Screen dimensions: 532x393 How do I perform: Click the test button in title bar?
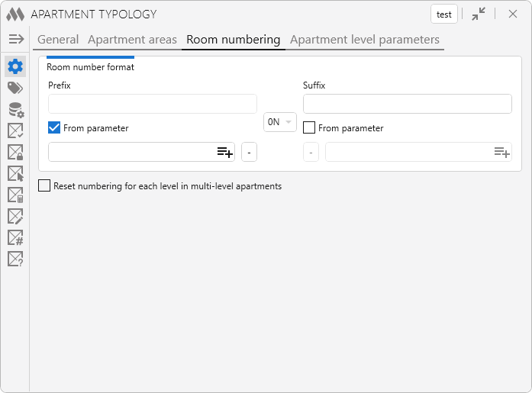[x=443, y=14]
